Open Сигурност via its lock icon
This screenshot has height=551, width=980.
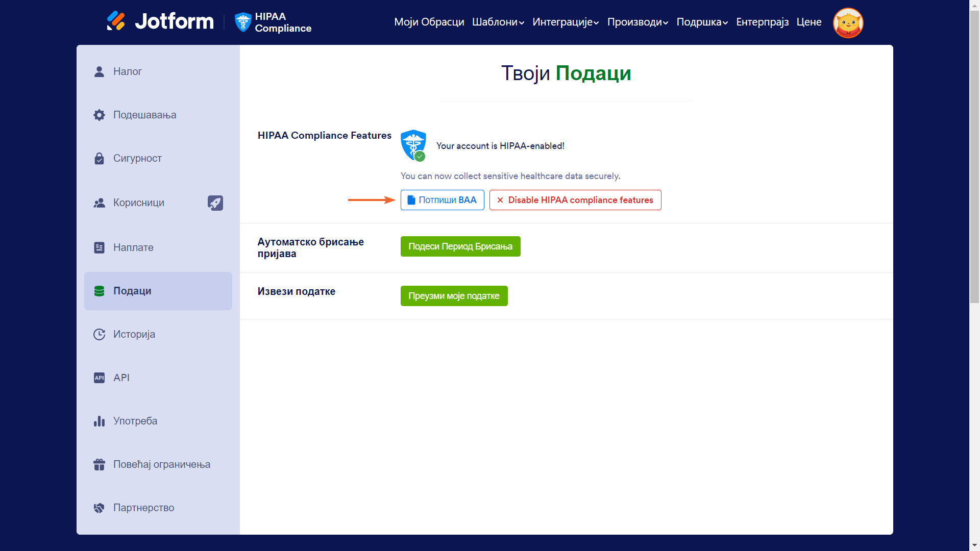click(99, 158)
